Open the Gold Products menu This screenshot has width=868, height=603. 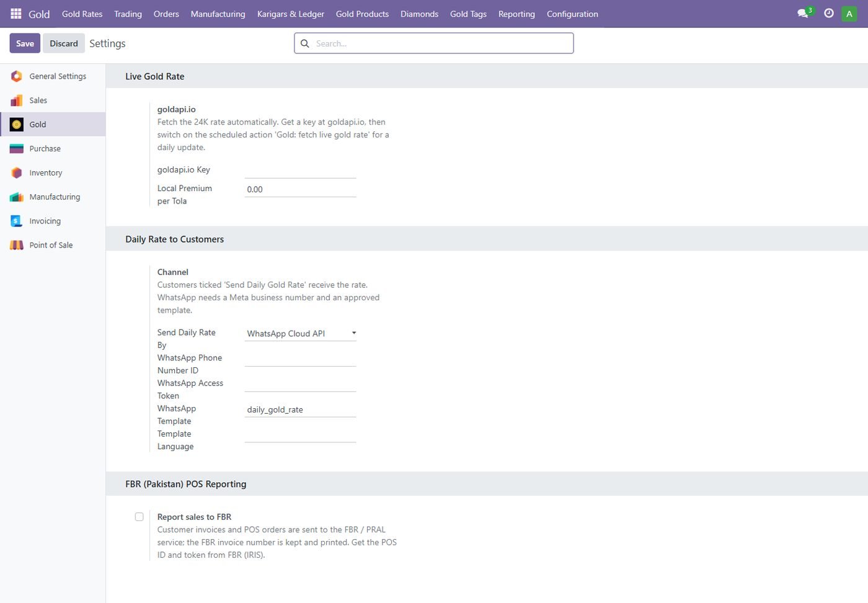[362, 14]
